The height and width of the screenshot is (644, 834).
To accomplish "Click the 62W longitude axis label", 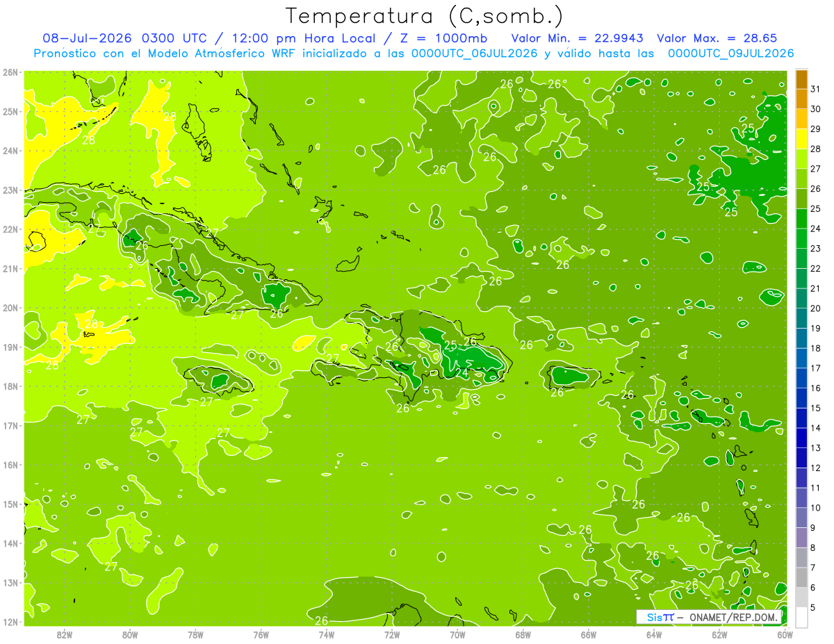I will (x=719, y=634).
